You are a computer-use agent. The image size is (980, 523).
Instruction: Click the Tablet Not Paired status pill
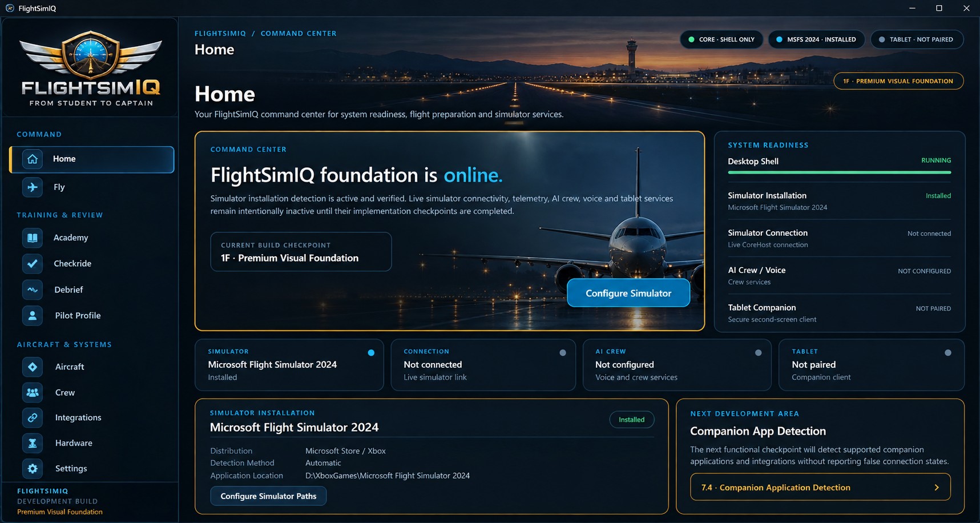pyautogui.click(x=917, y=39)
